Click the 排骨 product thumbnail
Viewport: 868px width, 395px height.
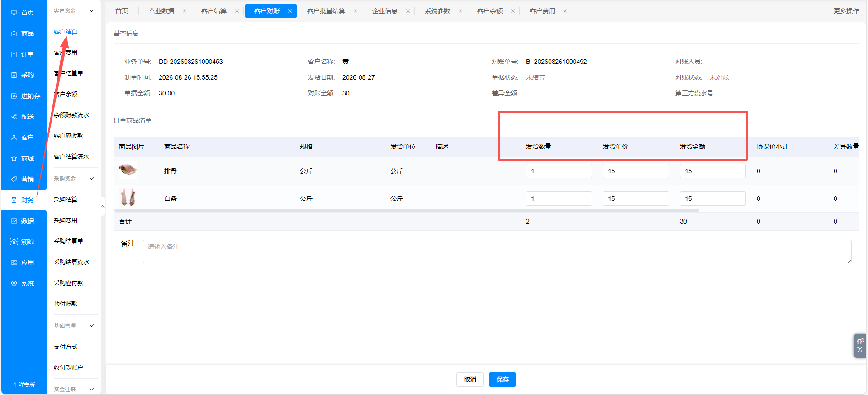click(x=128, y=170)
